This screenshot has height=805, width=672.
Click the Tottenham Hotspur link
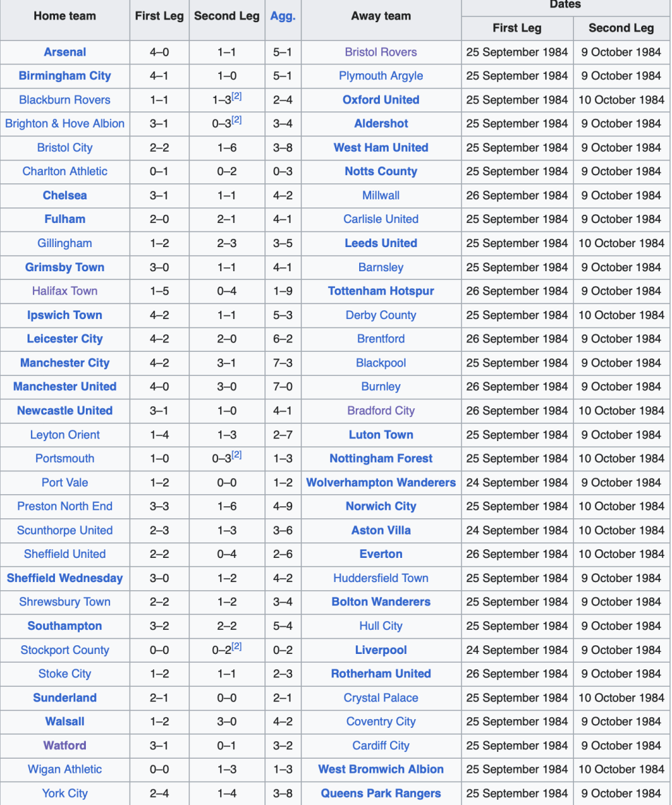(381, 291)
